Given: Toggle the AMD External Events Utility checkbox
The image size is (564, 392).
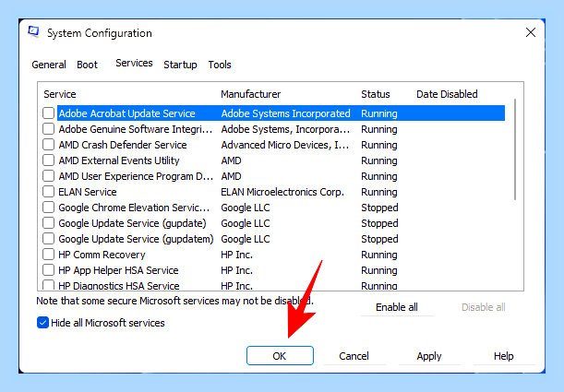Looking at the screenshot, I should (48, 160).
